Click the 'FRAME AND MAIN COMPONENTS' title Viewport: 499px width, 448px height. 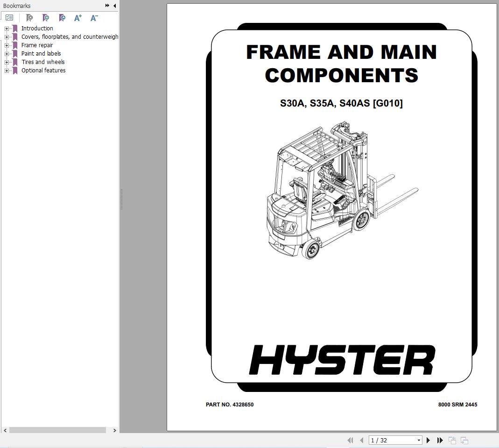[342, 64]
